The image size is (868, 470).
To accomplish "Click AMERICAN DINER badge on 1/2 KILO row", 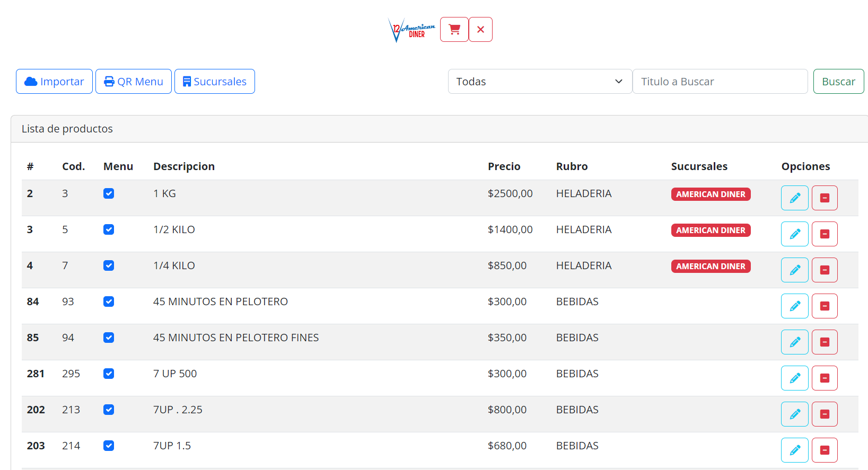I will click(711, 230).
